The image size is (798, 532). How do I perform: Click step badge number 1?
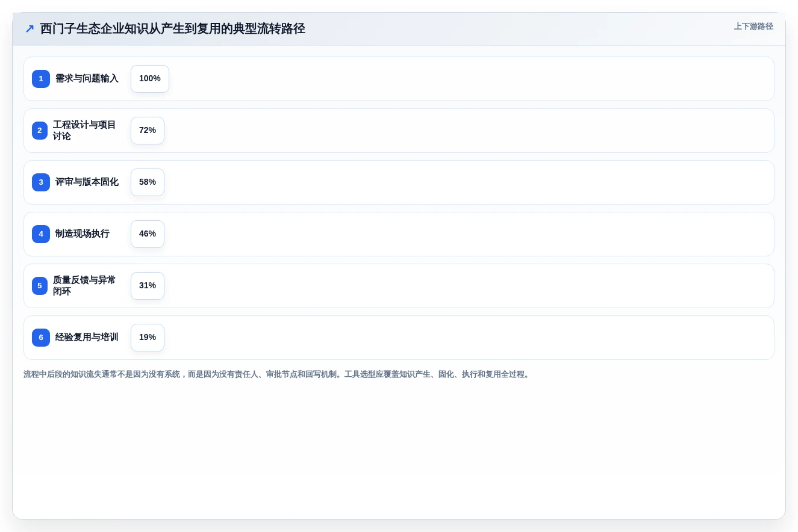(41, 79)
